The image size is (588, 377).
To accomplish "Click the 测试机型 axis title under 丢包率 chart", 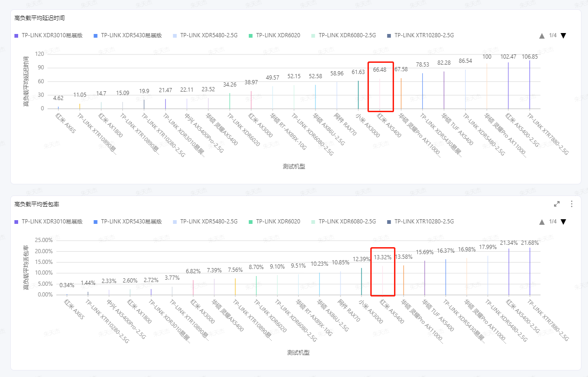I will [298, 353].
